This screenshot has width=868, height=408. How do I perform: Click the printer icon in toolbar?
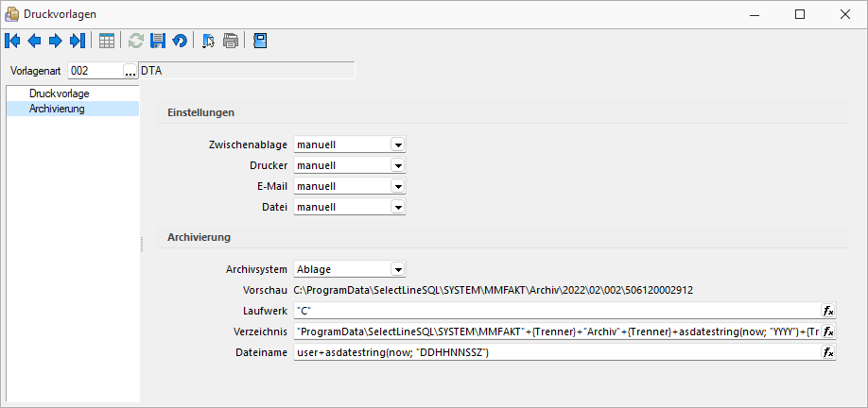[231, 41]
